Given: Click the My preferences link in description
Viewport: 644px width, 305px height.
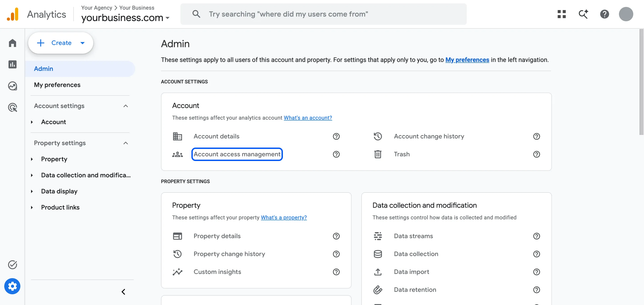Looking at the screenshot, I should [x=467, y=60].
